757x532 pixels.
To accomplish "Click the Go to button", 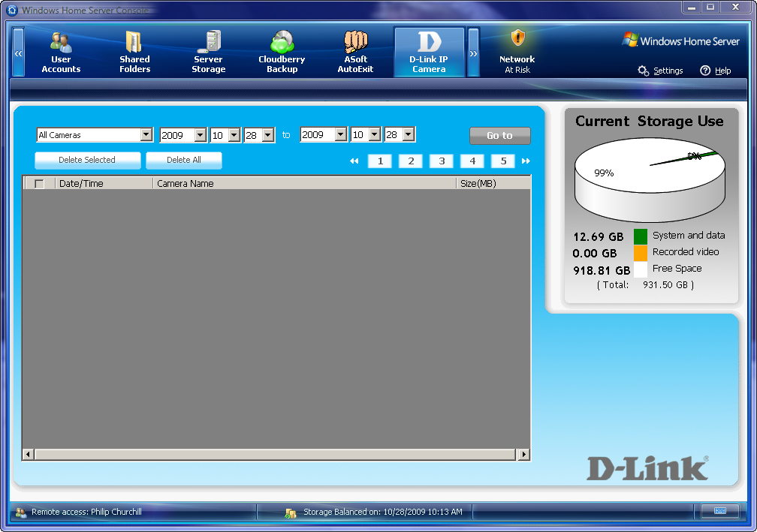I will tap(499, 136).
